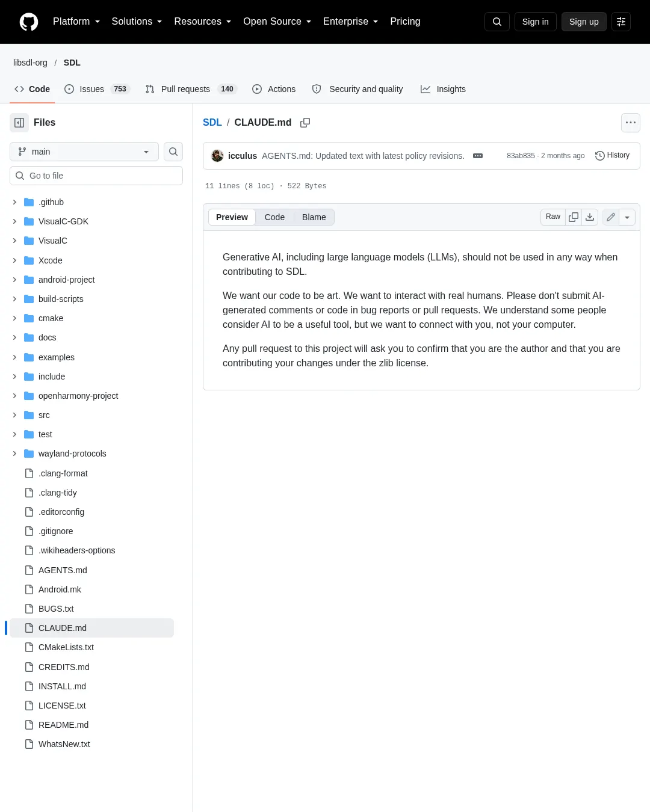650x812 pixels.
Task: Switch to the Blame tab
Action: click(x=314, y=217)
